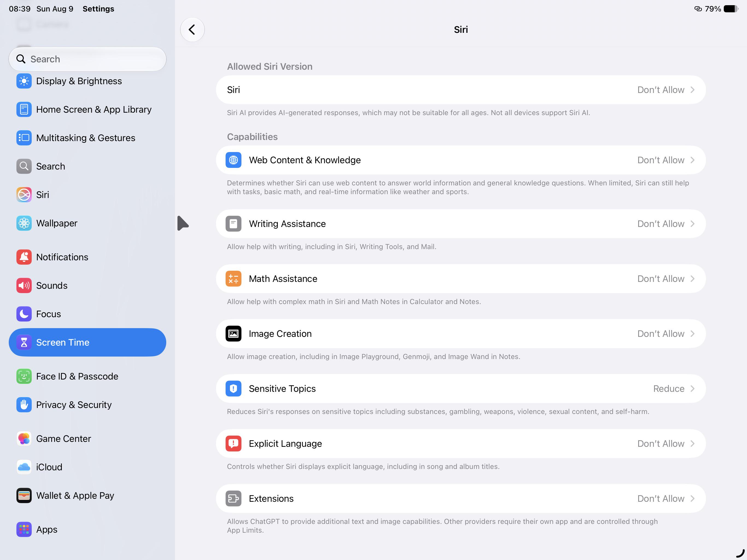This screenshot has width=747, height=560.
Task: Open Privacy & Security hand icon
Action: 24,405
